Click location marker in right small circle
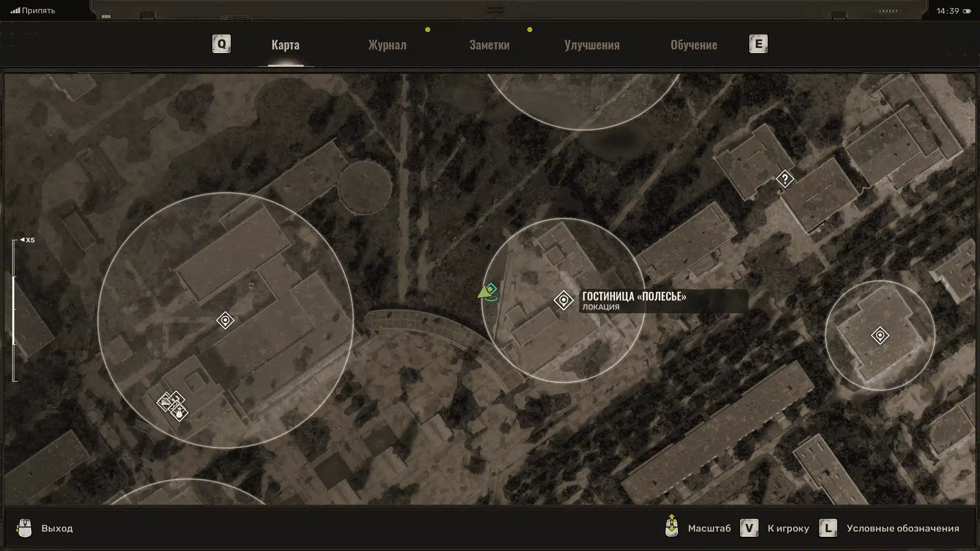Viewport: 980px width, 551px height. coord(880,336)
